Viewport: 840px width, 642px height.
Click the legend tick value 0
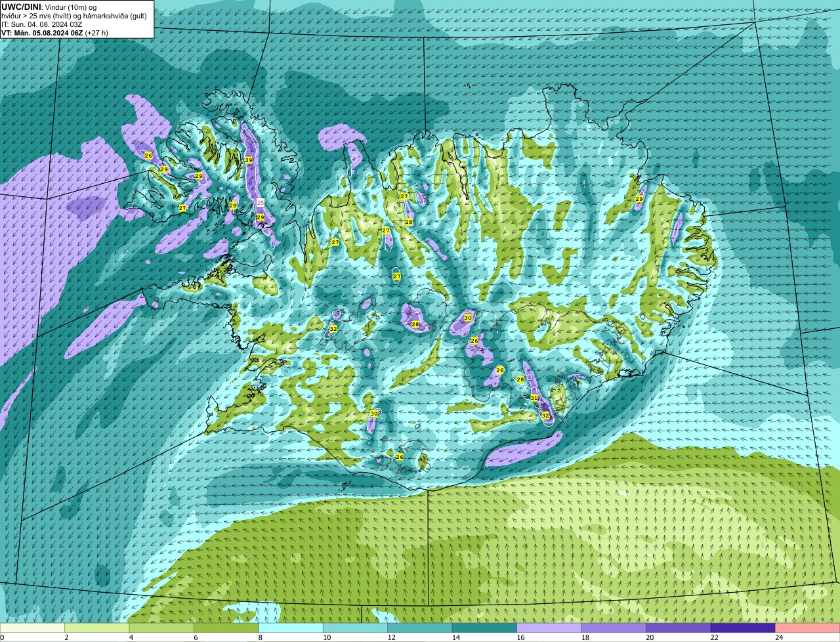(x=3, y=637)
